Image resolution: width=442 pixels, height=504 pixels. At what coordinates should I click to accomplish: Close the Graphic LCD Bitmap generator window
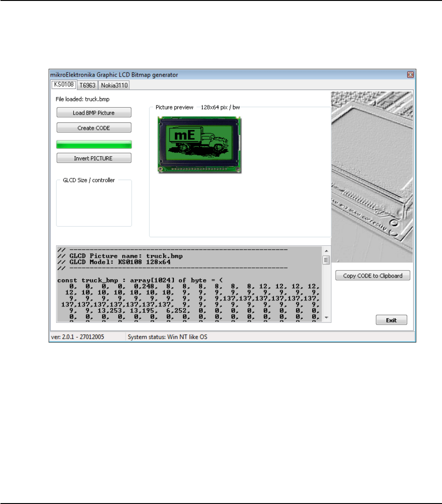click(x=410, y=75)
